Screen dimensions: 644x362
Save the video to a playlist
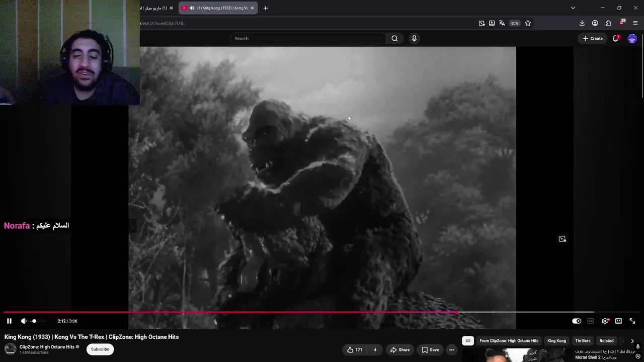pyautogui.click(x=430, y=350)
